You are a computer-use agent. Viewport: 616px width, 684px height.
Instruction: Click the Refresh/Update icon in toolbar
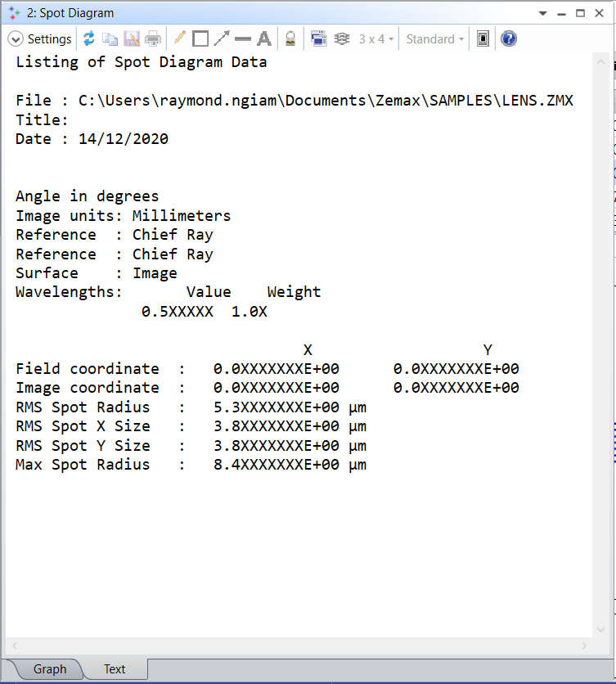point(89,38)
